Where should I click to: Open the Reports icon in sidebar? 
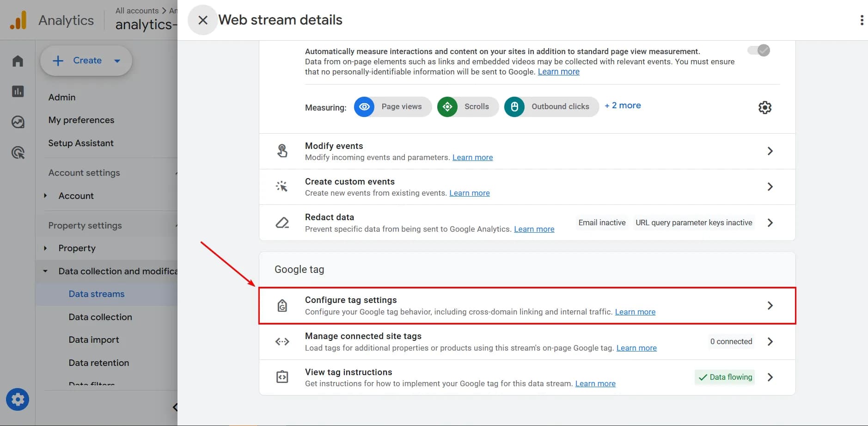coord(18,91)
